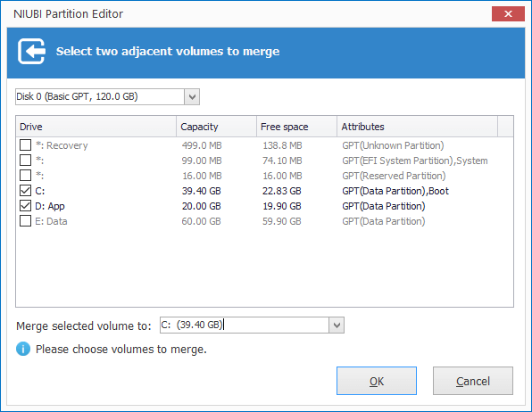Click inside the C: (39.40 GB) combo field
532x412 pixels.
[245, 325]
